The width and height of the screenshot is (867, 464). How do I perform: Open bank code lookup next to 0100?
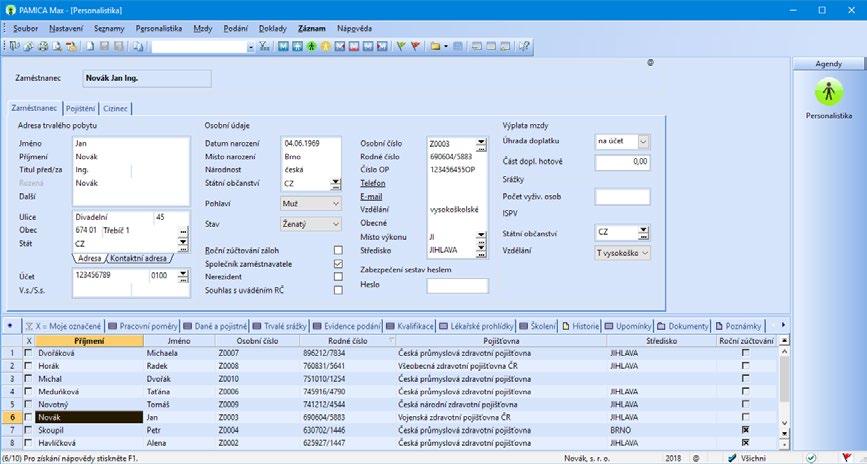click(x=184, y=276)
